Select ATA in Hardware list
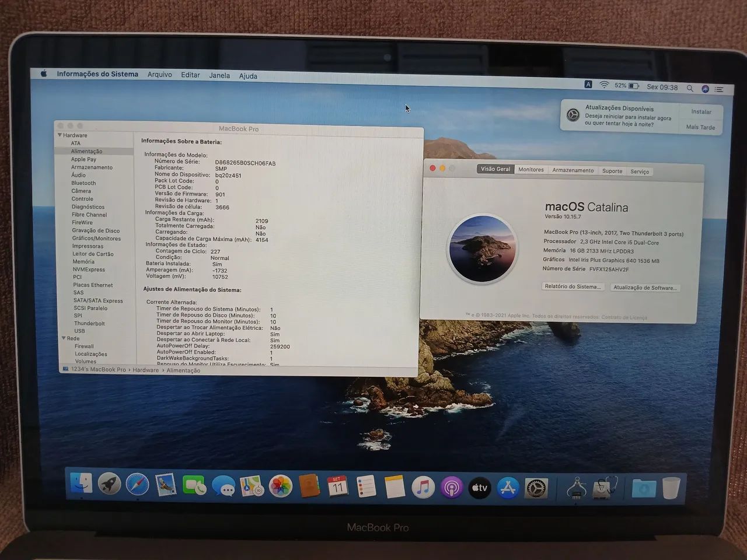Viewport: 747px width, 560px height. coord(76,143)
